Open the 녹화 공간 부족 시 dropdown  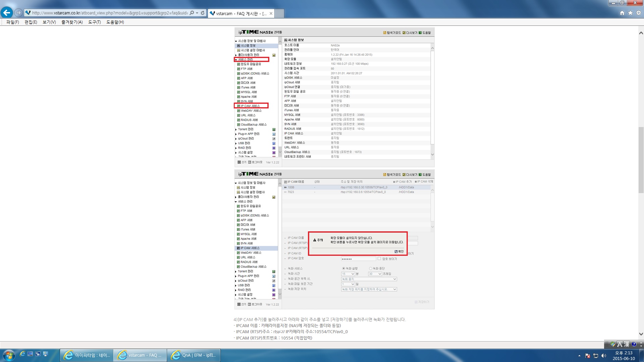369,279
